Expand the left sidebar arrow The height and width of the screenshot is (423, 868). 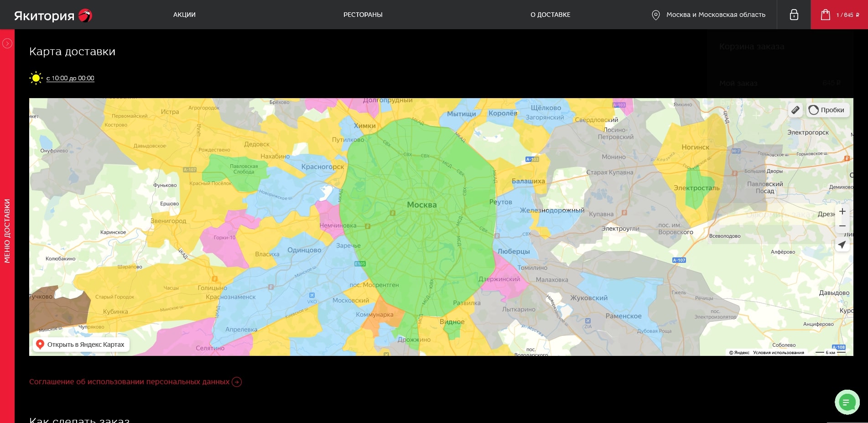click(7, 43)
